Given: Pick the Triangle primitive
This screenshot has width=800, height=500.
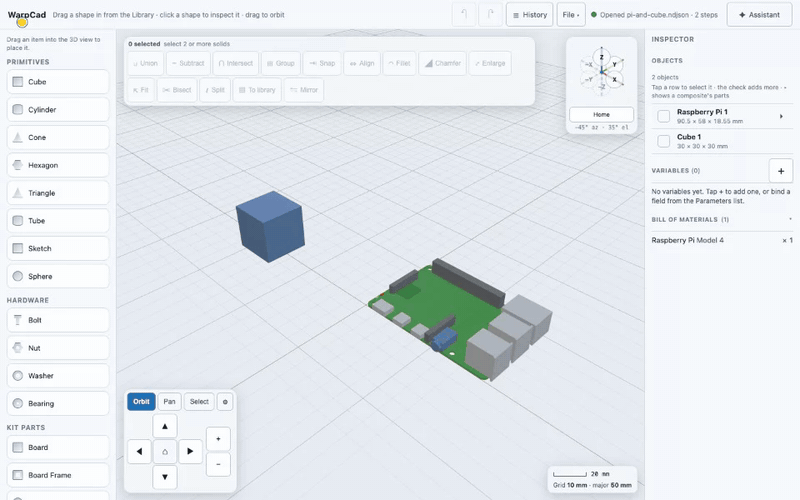Looking at the screenshot, I should [58, 193].
